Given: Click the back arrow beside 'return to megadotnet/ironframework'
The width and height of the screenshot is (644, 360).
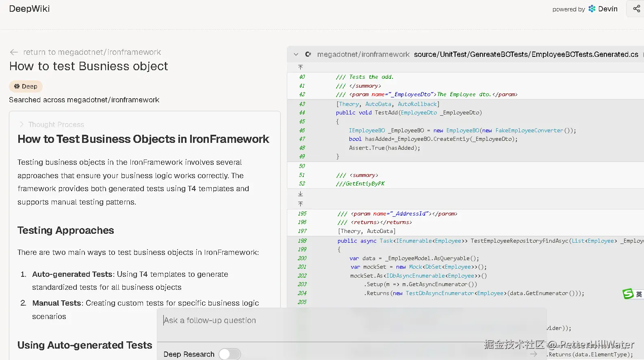Looking at the screenshot, I should [14, 52].
